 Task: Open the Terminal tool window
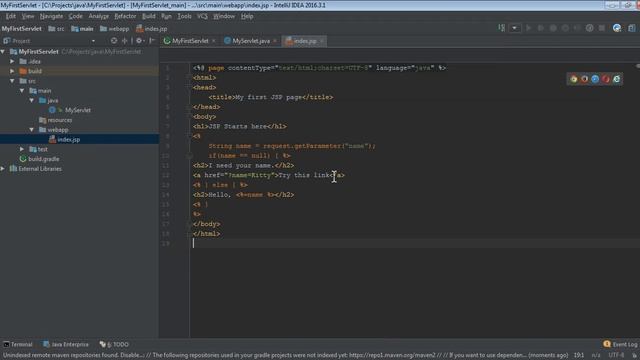(x=18, y=344)
